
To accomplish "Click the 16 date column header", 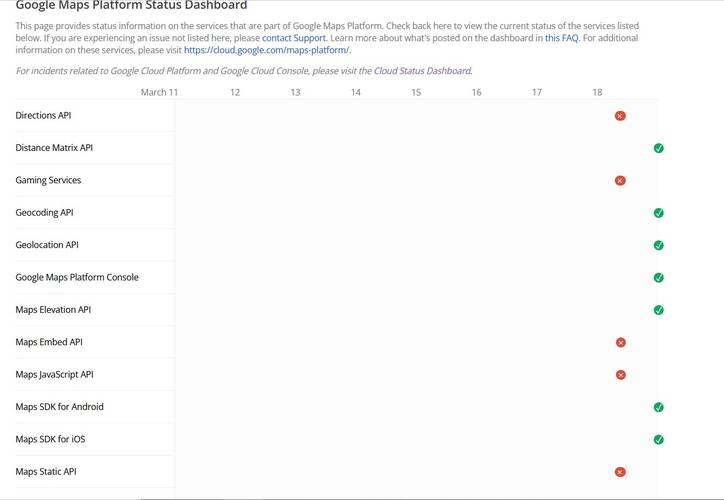I will click(477, 92).
